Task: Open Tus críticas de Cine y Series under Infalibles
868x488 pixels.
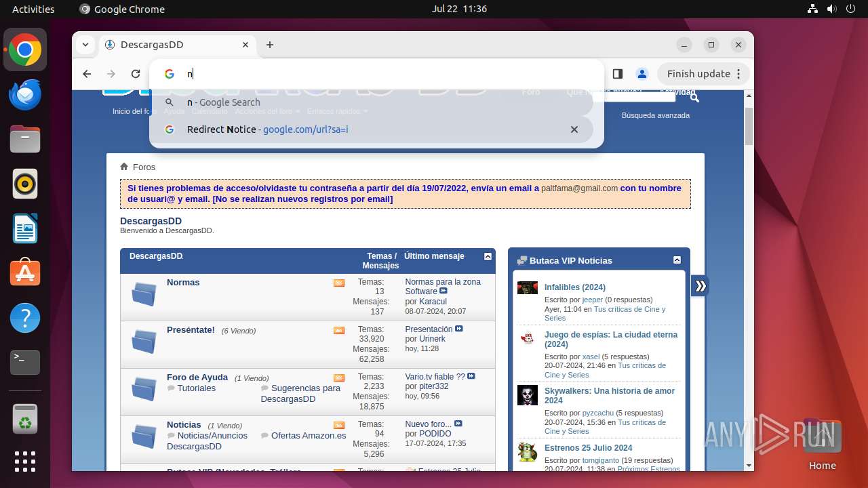Action: 605,313
